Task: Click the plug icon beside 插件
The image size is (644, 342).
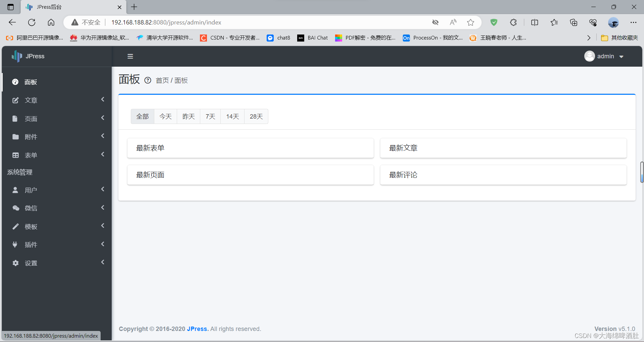Action: (15, 245)
